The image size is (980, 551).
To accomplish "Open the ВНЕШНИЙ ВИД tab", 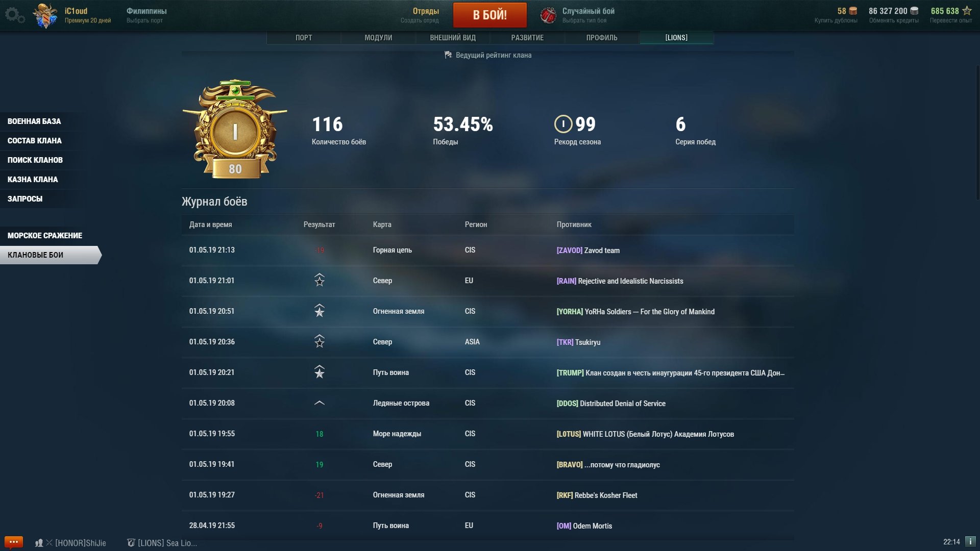I will (x=453, y=38).
